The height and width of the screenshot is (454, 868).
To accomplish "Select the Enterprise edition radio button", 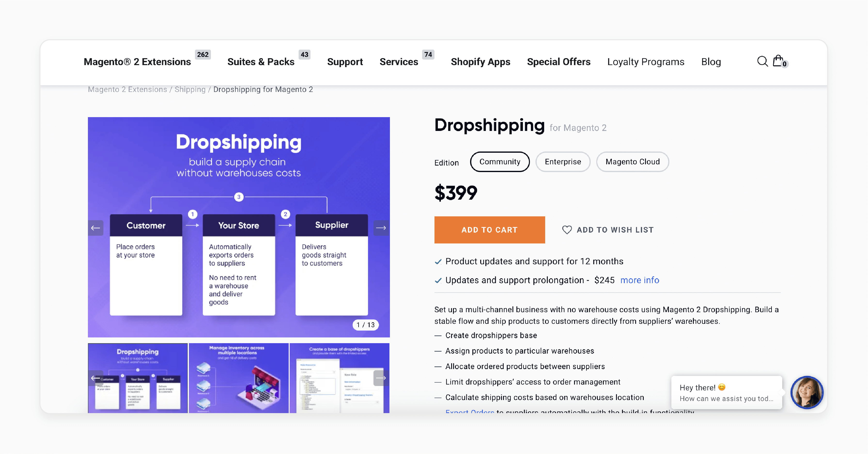I will coord(563,161).
